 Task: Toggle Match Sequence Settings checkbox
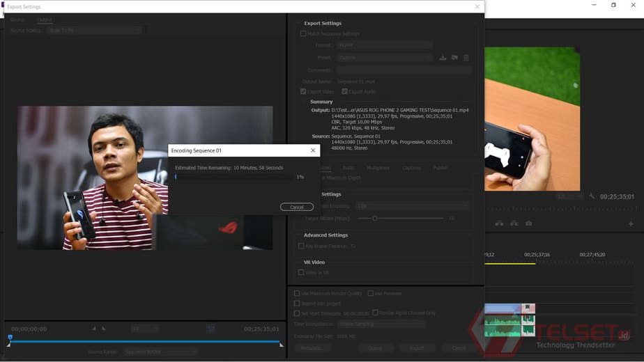pos(303,33)
